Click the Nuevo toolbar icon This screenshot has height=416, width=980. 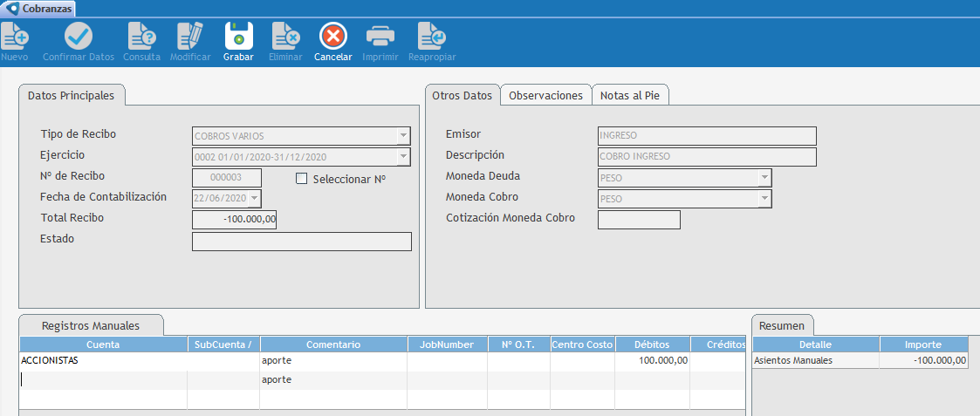(15, 36)
